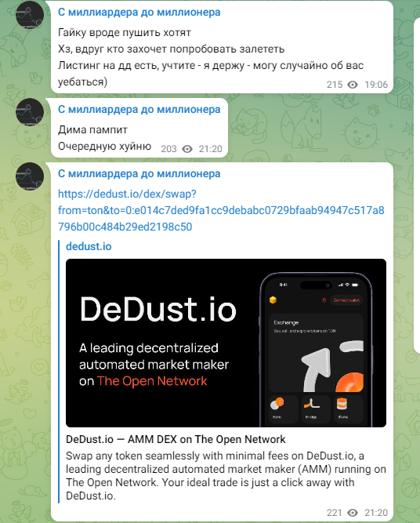This screenshot has height=523, width=420.
Task: Click the views eye icon next to 221
Action: [353, 513]
